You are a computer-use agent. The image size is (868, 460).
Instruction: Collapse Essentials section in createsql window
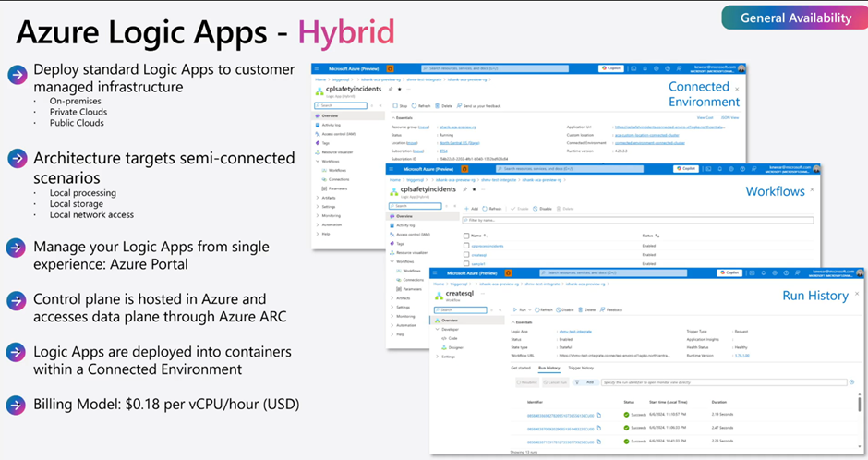pyautogui.click(x=522, y=322)
